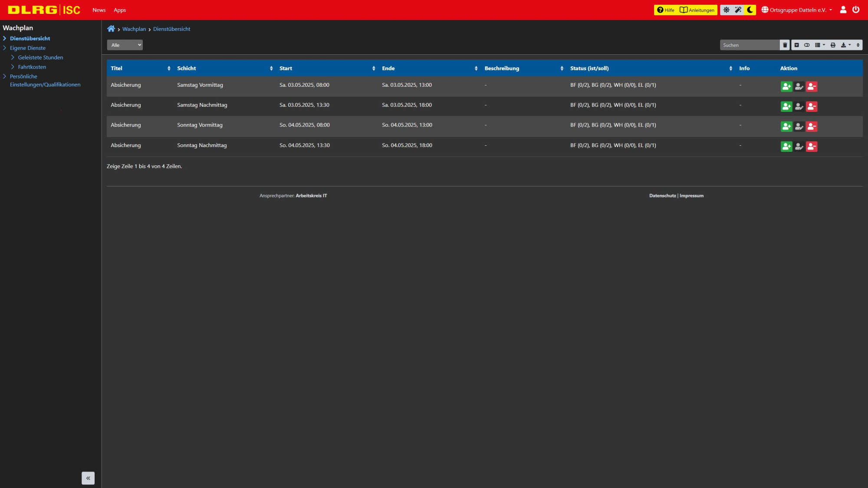868x488 pixels.
Task: Enable dark mode moon icon
Action: coord(750,10)
